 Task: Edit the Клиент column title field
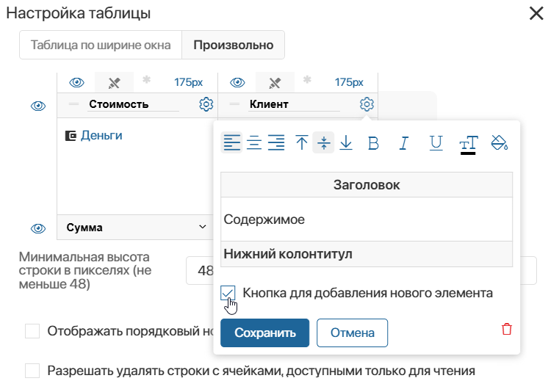[x=294, y=104]
